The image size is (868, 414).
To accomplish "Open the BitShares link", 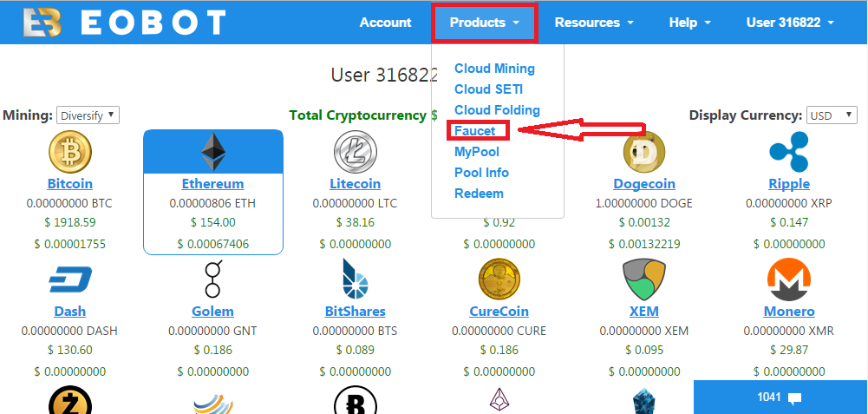I will (355, 311).
